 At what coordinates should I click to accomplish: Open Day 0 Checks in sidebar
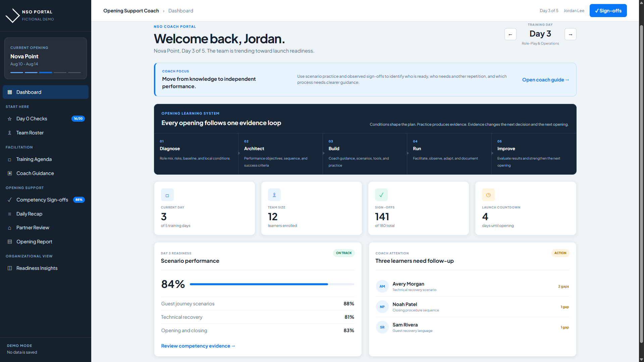(x=46, y=119)
